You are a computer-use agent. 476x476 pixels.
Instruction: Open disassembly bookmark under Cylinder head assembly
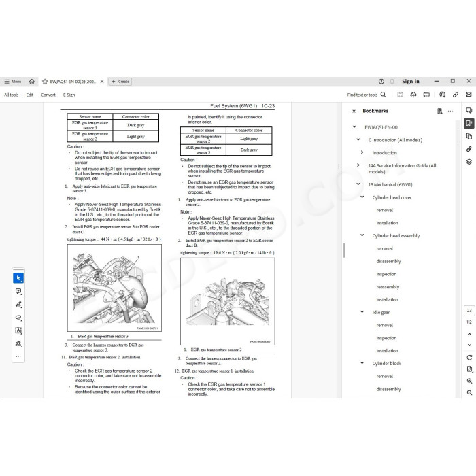coord(388,261)
